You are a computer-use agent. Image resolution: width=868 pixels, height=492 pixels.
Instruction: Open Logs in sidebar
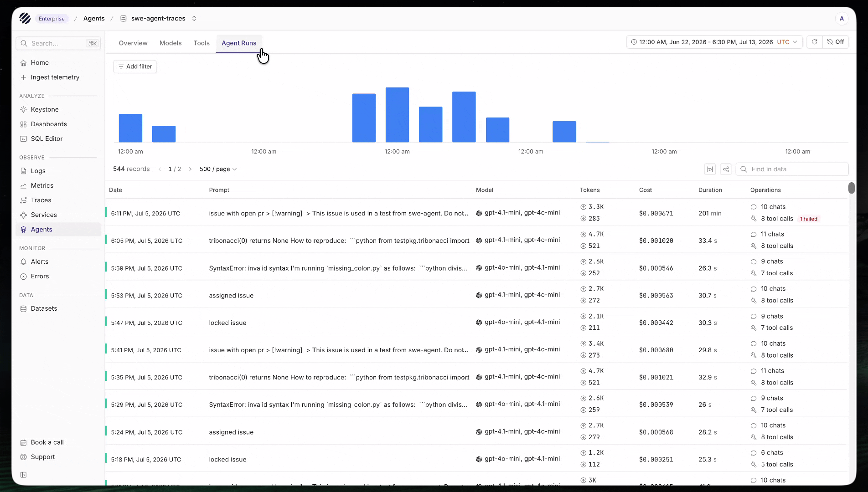58,171
